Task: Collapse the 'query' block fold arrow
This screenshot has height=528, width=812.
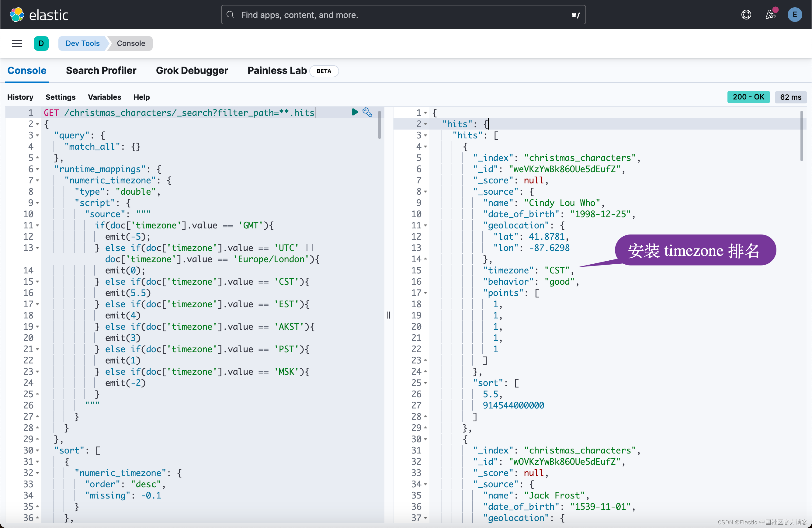Action: 37,135
